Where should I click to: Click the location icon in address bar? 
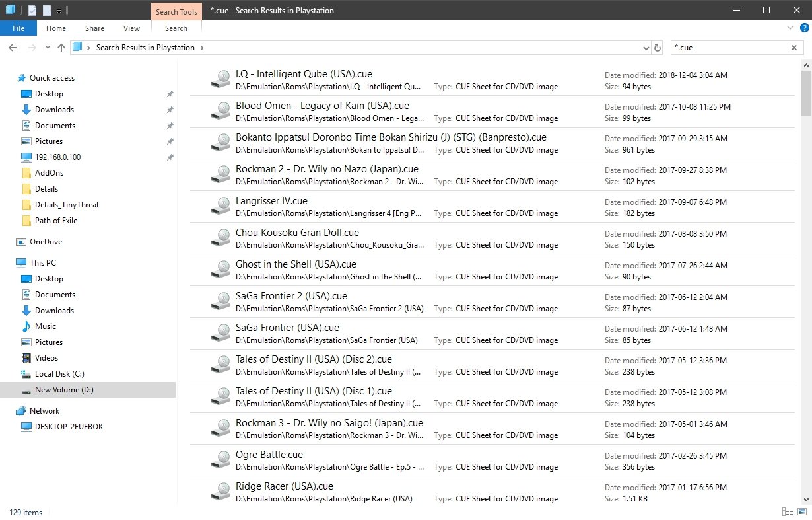pos(78,48)
